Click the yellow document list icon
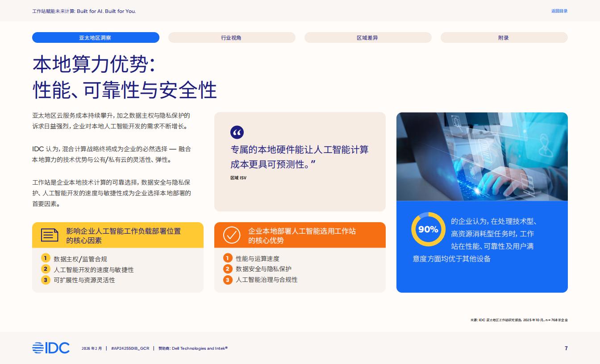Screen dimensions: 600x364 click(50, 235)
